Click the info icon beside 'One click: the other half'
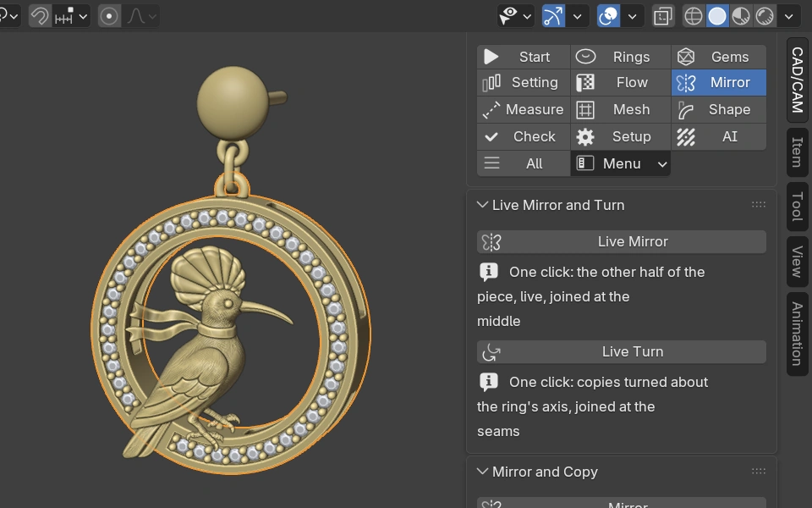The height and width of the screenshot is (508, 812). coord(488,272)
